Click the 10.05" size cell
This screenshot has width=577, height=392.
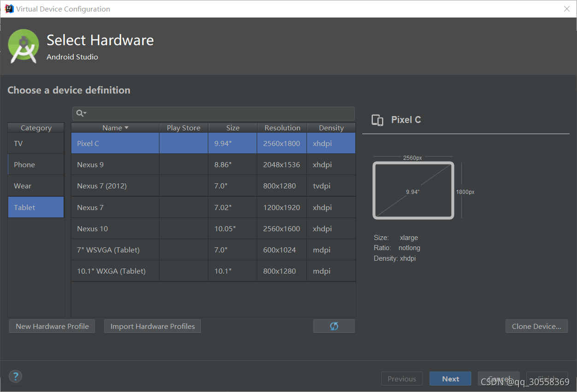(233, 228)
